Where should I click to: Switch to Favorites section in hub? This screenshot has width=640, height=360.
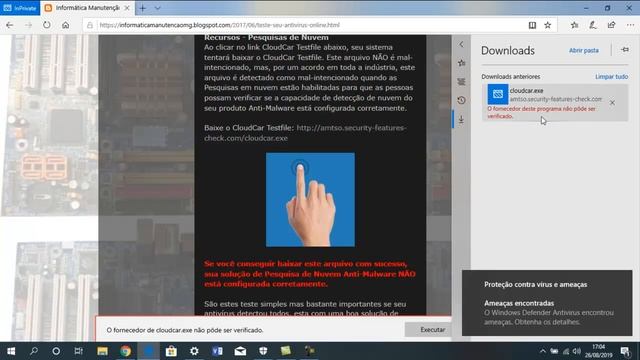pos(461,63)
